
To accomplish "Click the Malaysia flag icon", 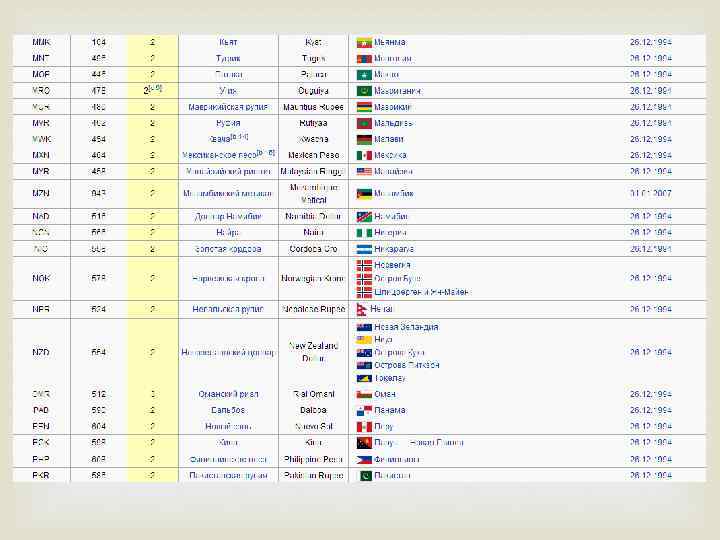I will click(364, 171).
